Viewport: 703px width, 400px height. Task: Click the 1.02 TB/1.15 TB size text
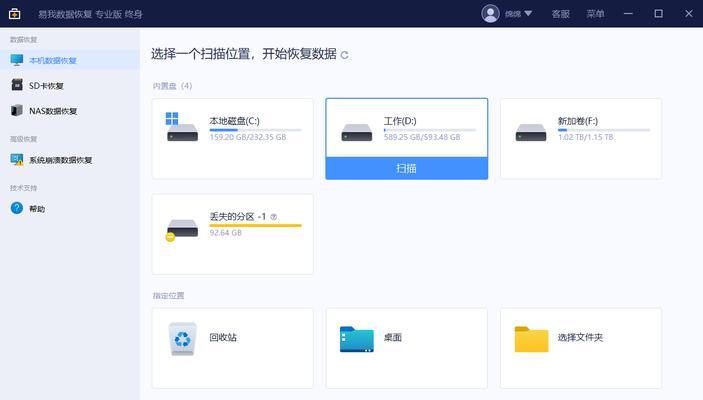(x=586, y=137)
